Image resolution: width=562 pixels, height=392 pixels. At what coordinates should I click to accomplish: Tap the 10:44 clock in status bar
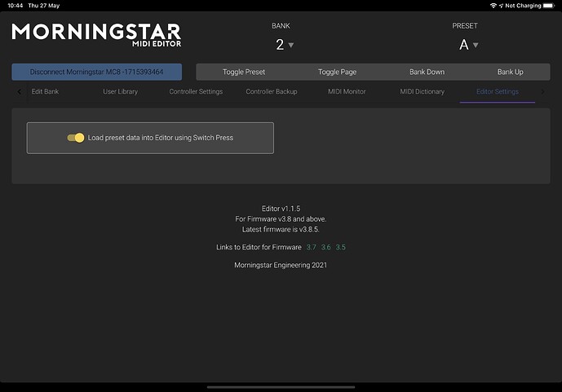tap(15, 6)
